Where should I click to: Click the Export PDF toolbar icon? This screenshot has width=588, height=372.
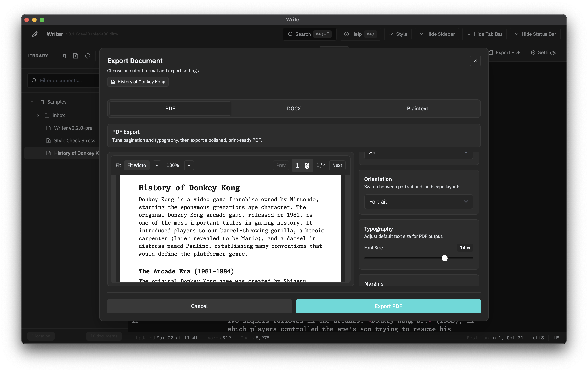505,52
